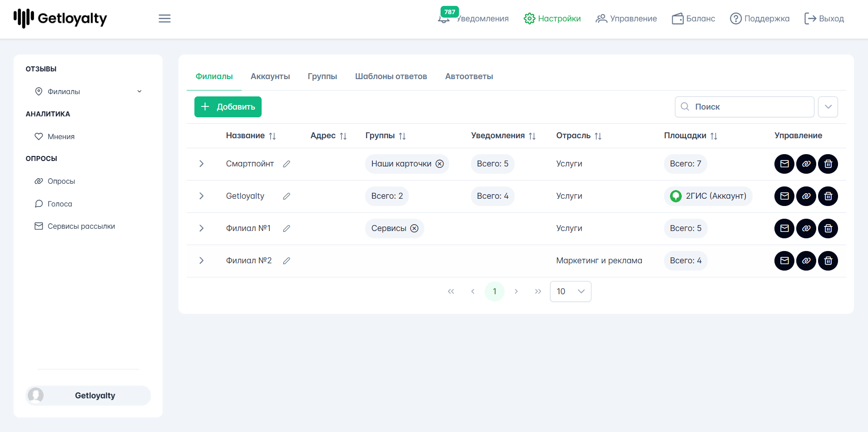Click the link icon for Филиал №2 row

pos(806,261)
